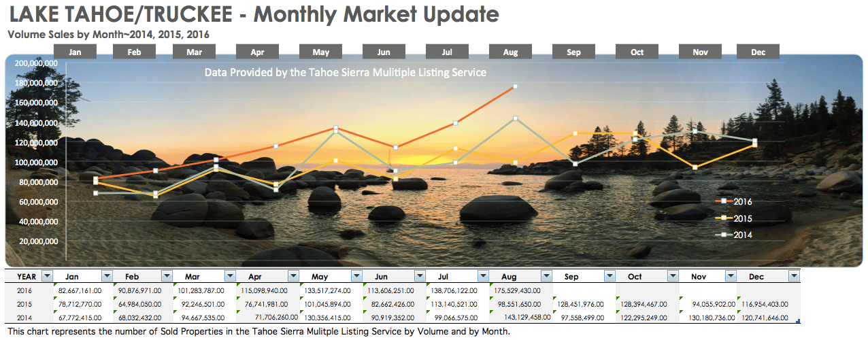Viewport: 868px width, 340px height.
Task: Click the Jan month button above chart
Action: tap(75, 52)
